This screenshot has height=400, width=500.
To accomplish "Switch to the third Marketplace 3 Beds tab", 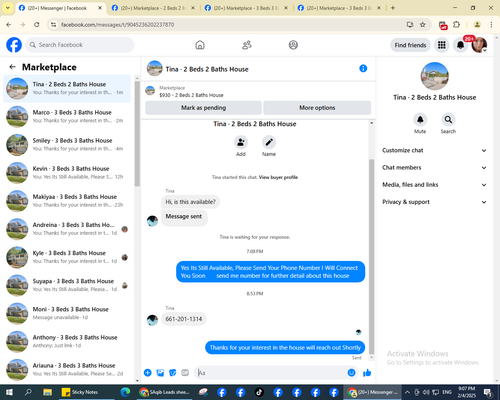I will coord(246,8).
